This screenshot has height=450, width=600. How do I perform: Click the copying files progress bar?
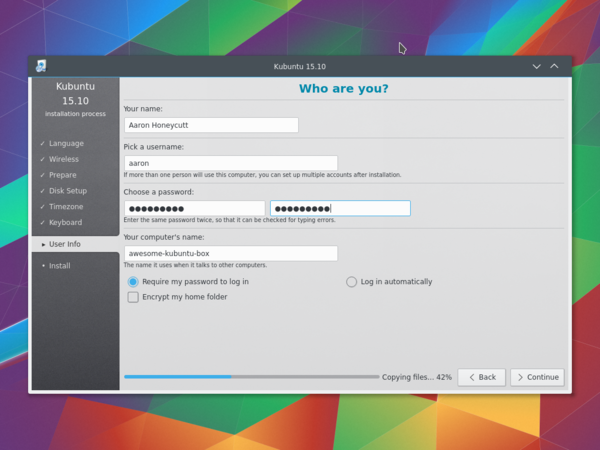(251, 377)
